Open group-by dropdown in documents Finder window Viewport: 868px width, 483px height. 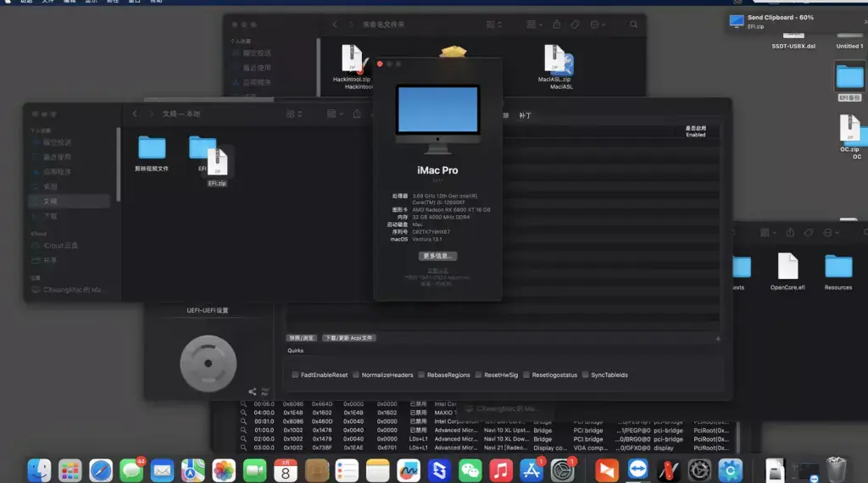click(335, 114)
